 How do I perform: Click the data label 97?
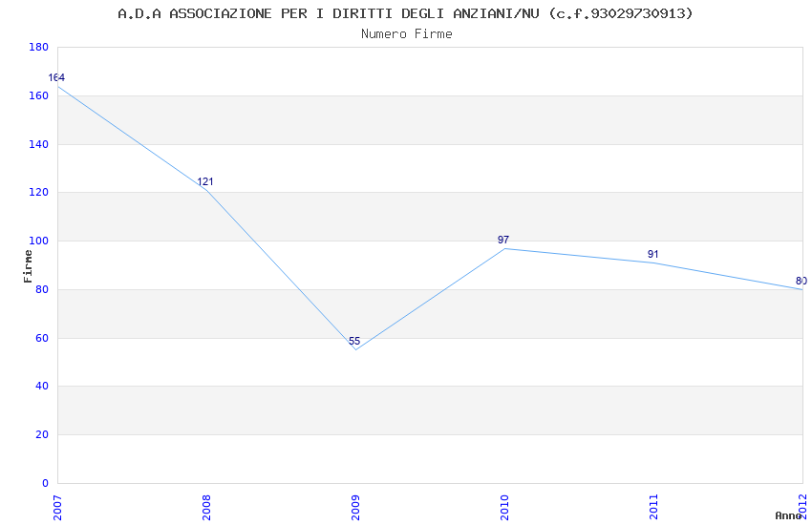coord(503,240)
